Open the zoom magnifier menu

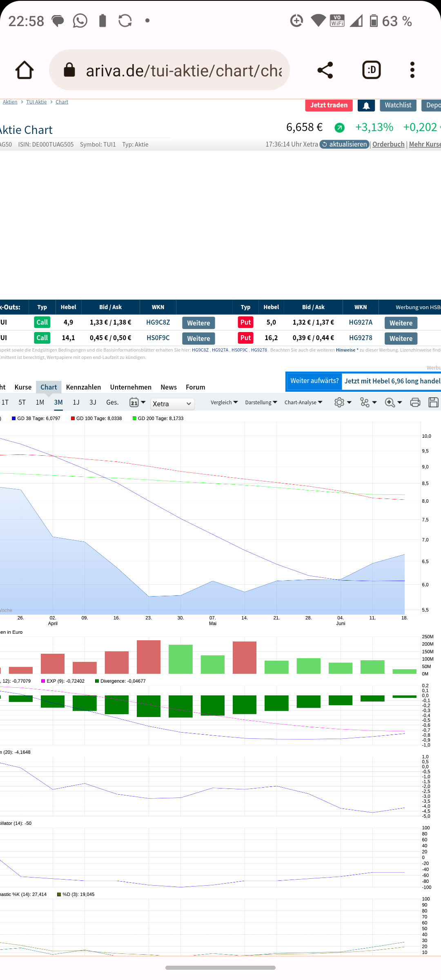393,402
